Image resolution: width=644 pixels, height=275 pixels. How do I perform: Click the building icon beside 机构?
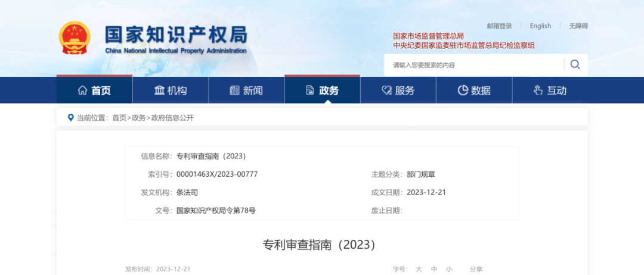[159, 90]
